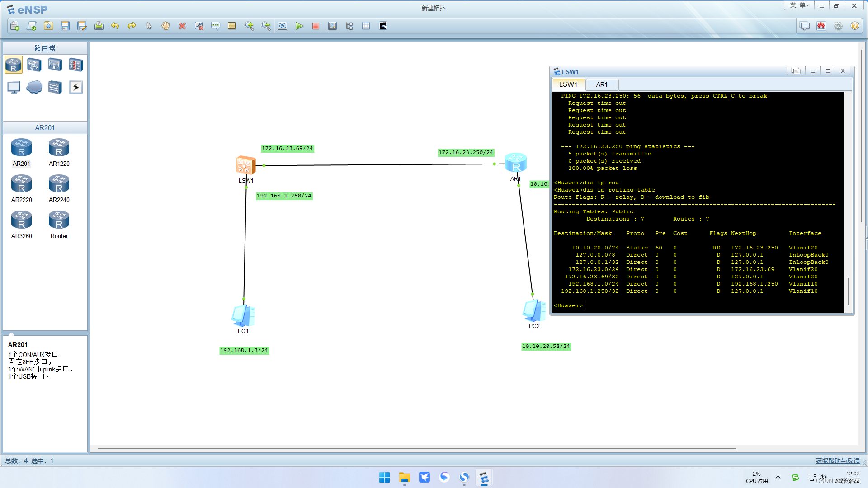Open the Huawei logo toolbar icon
The image size is (868, 488).
(x=821, y=26)
